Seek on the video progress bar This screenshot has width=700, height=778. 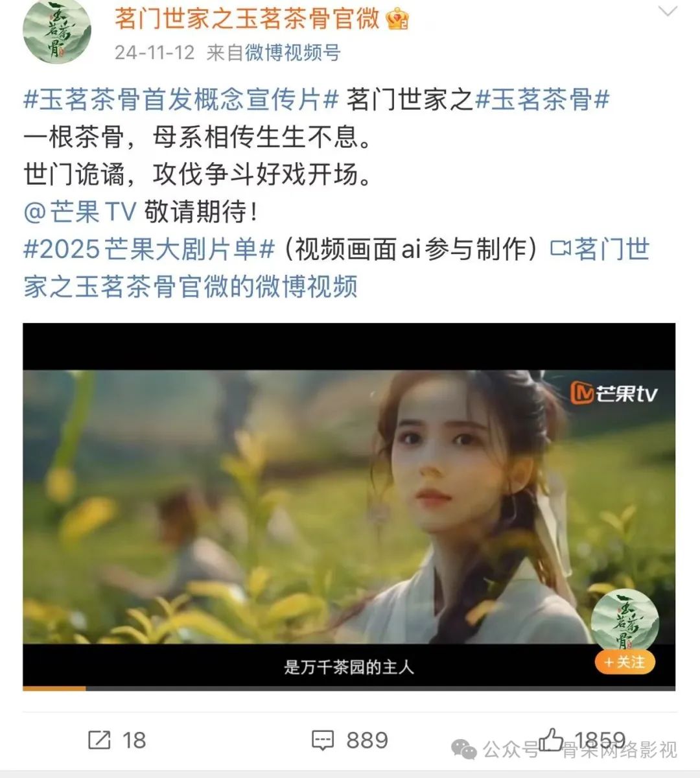tap(349, 688)
